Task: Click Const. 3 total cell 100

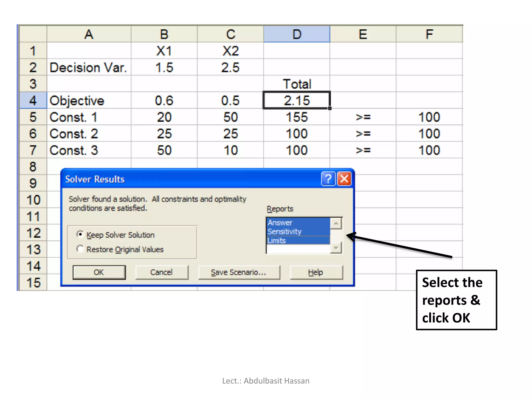Action: pyautogui.click(x=297, y=150)
